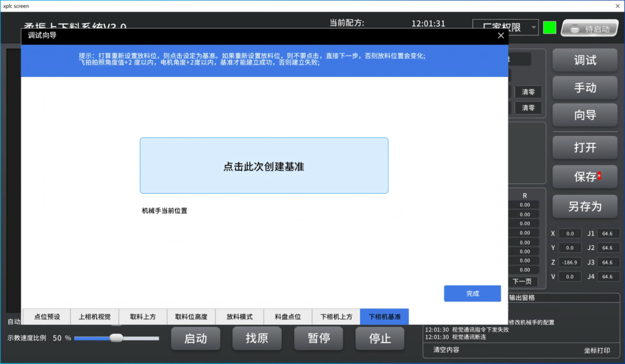Click the lower 清零 reset button

[x=528, y=108]
